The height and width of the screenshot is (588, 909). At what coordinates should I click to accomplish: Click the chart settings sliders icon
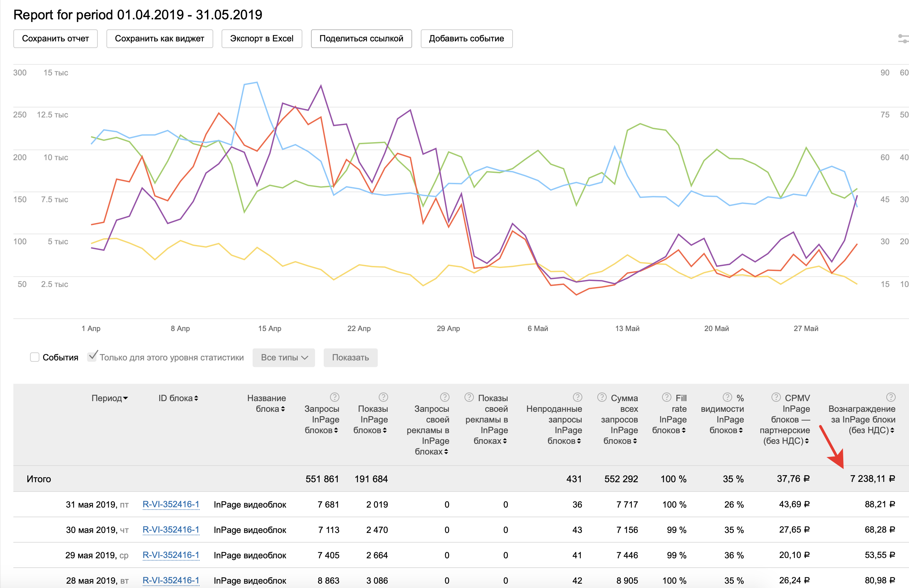tap(903, 39)
